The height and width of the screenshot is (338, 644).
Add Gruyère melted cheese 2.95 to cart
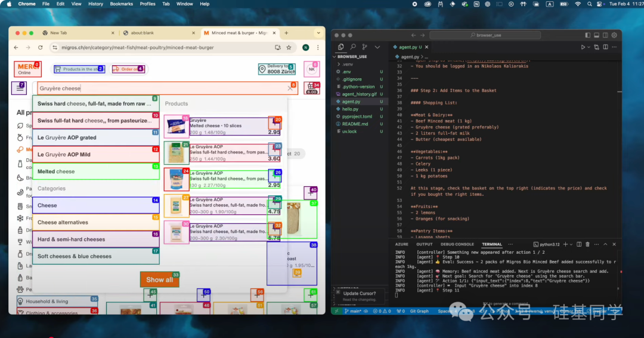(x=274, y=122)
